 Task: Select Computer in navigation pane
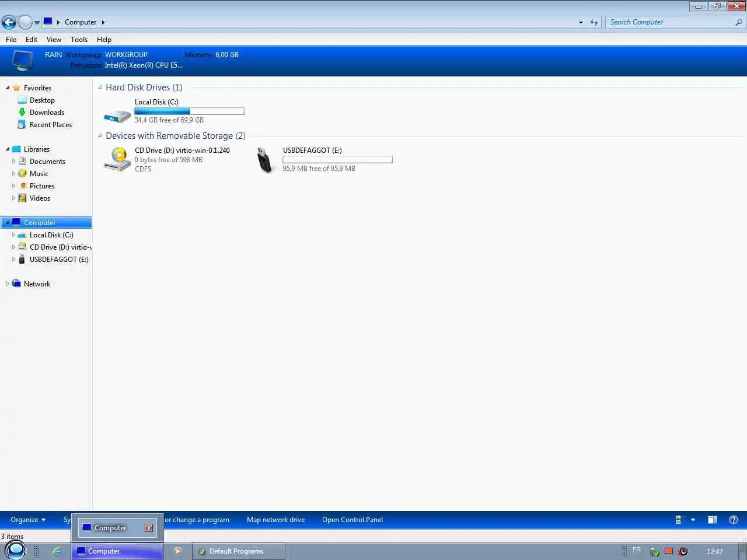[46, 223]
